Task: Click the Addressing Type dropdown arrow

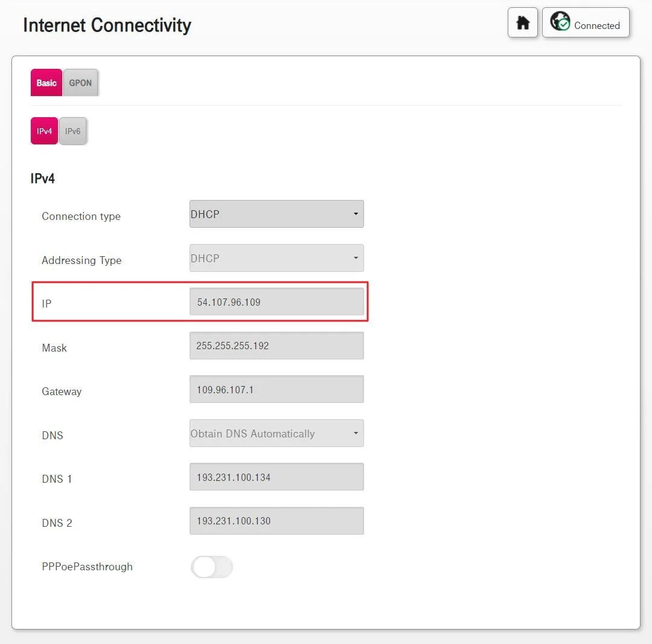Action: point(357,258)
